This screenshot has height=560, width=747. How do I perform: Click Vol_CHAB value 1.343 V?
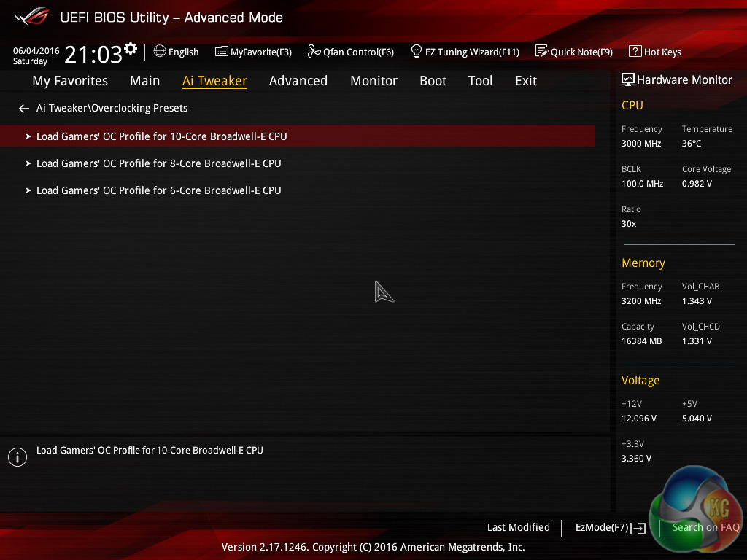pyautogui.click(x=697, y=301)
